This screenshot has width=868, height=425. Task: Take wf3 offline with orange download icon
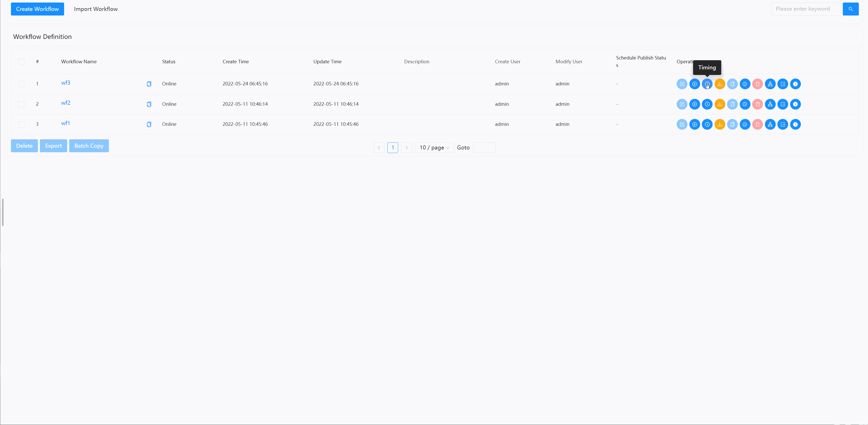tap(720, 84)
